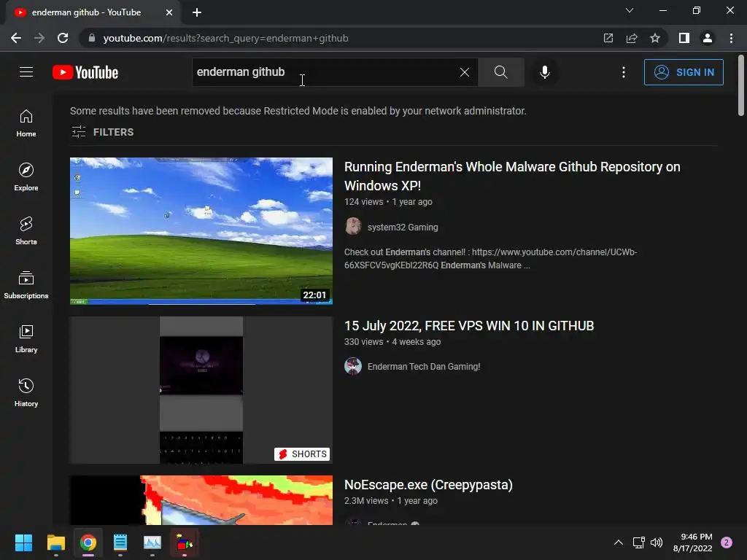Open the YouTube hamburger guide menu
747x560 pixels.
(x=26, y=72)
